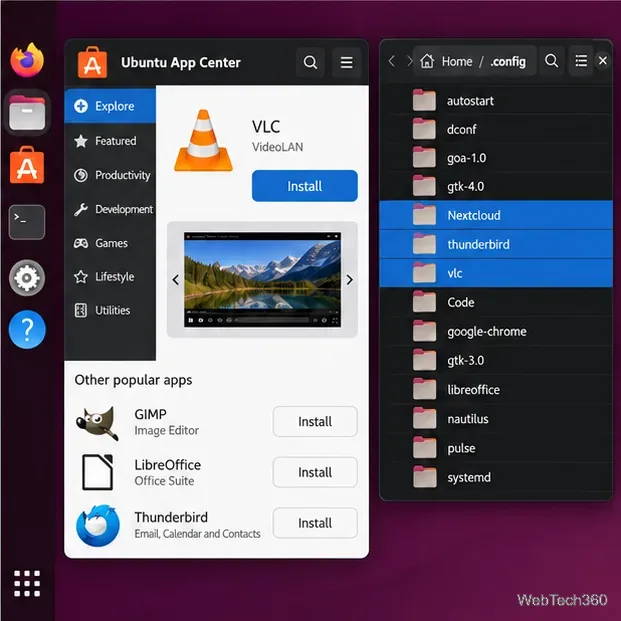Install LibreOffice

[x=315, y=472]
